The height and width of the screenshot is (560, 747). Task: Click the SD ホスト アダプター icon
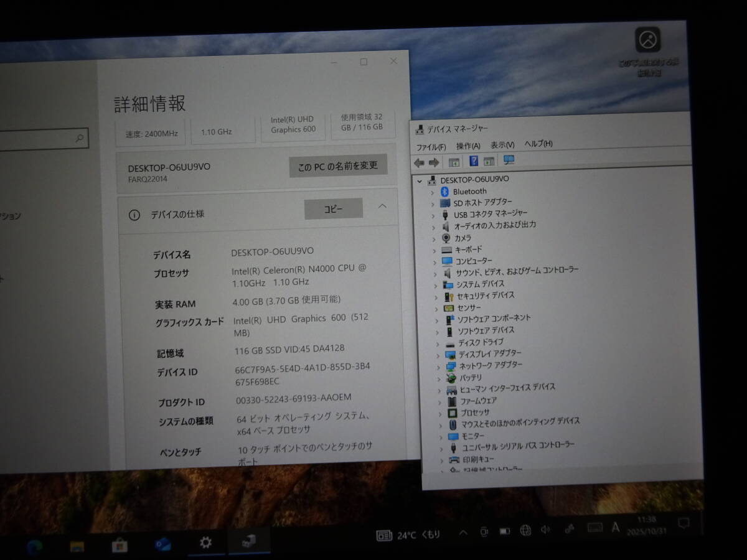pos(444,203)
